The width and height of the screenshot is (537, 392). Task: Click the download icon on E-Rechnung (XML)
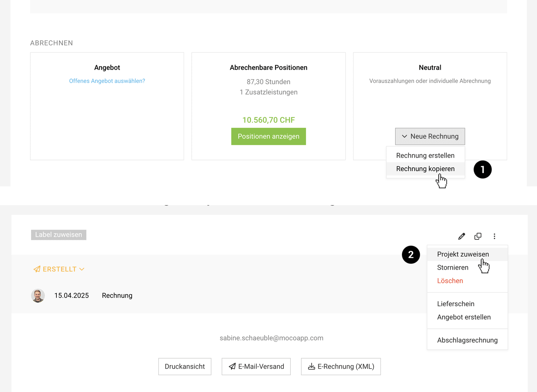click(x=311, y=367)
